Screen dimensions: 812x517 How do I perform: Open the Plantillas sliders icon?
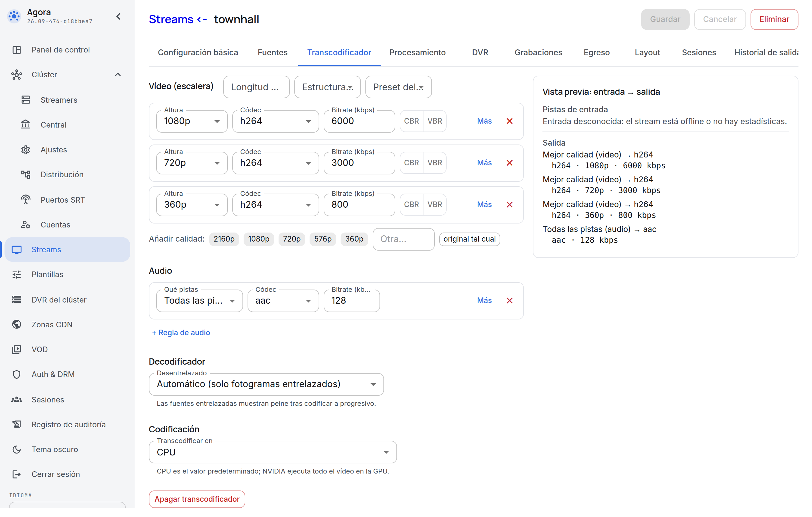(x=17, y=274)
